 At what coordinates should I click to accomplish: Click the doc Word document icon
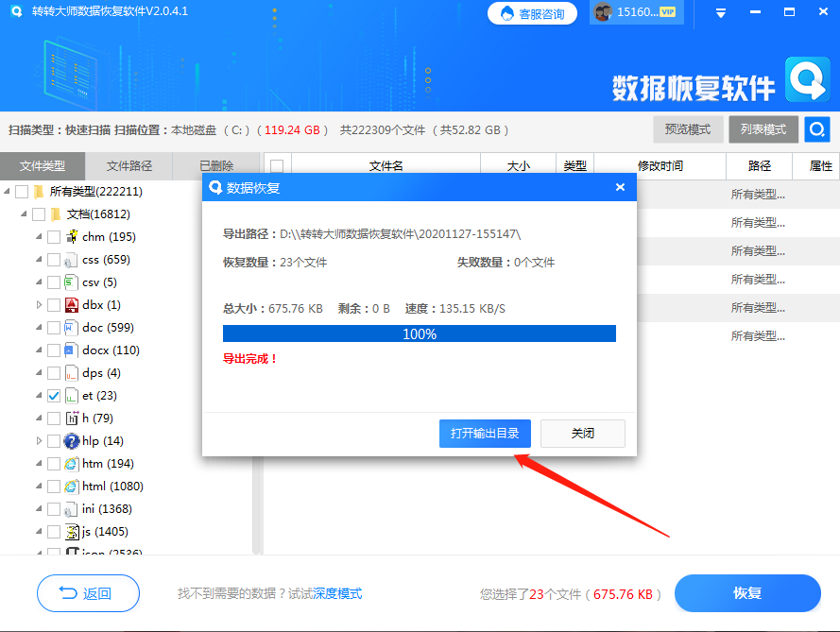point(71,327)
